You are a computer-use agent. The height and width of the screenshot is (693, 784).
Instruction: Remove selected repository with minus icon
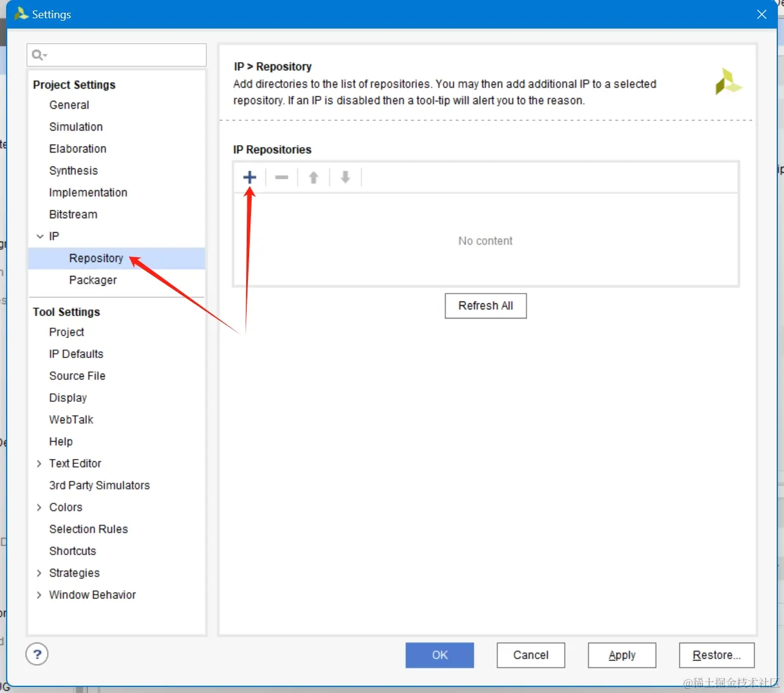click(281, 178)
